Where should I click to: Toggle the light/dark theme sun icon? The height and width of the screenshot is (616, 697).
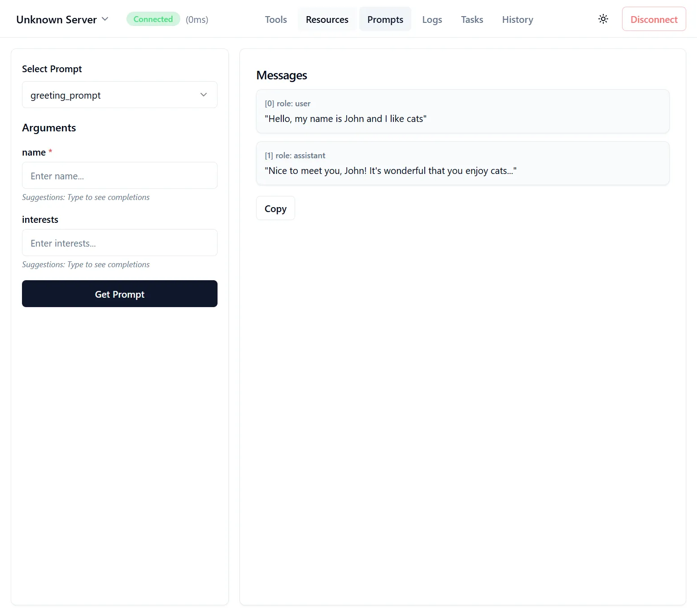(603, 19)
